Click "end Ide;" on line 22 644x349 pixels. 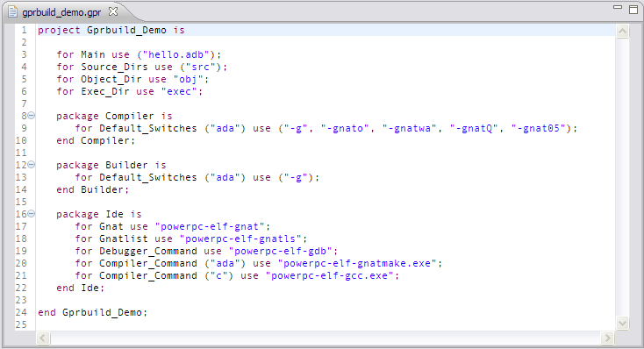pos(80,288)
